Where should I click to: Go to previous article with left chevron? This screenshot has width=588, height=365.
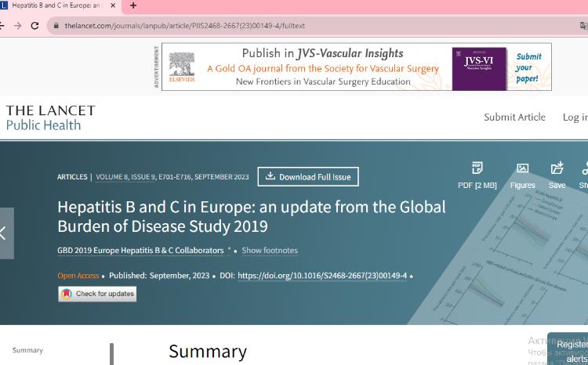(5, 233)
